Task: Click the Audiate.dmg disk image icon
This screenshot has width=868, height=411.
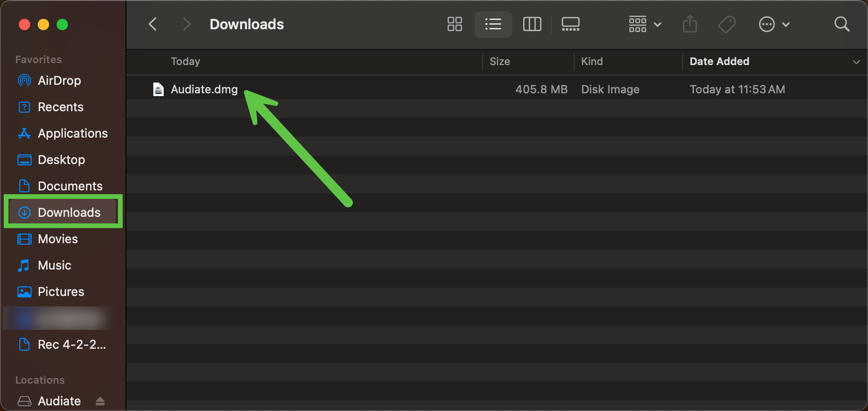Action: pos(159,89)
